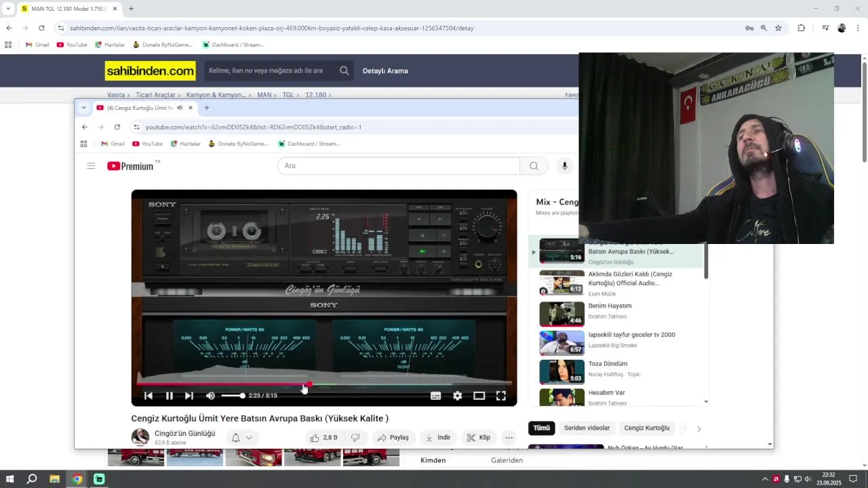Open video settings gear

[458, 396]
